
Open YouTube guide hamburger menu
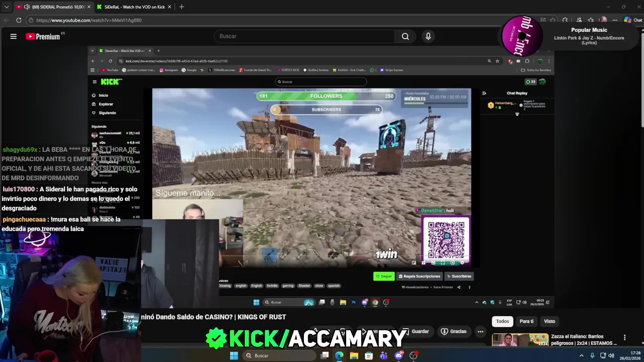click(14, 36)
